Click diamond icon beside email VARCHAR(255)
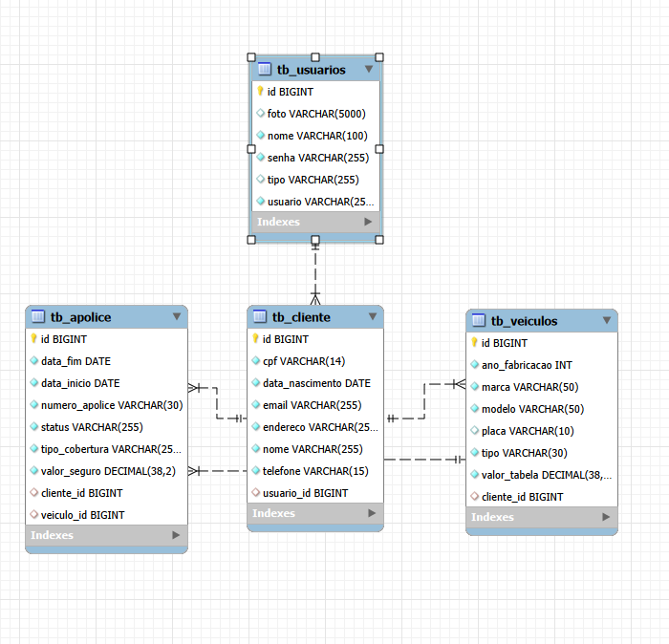 pyautogui.click(x=255, y=404)
